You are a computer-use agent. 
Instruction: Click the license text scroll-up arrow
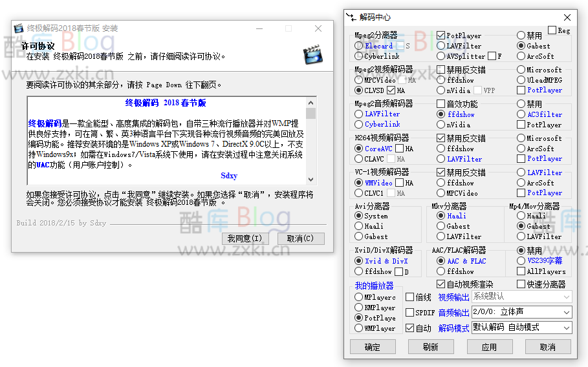point(311,102)
